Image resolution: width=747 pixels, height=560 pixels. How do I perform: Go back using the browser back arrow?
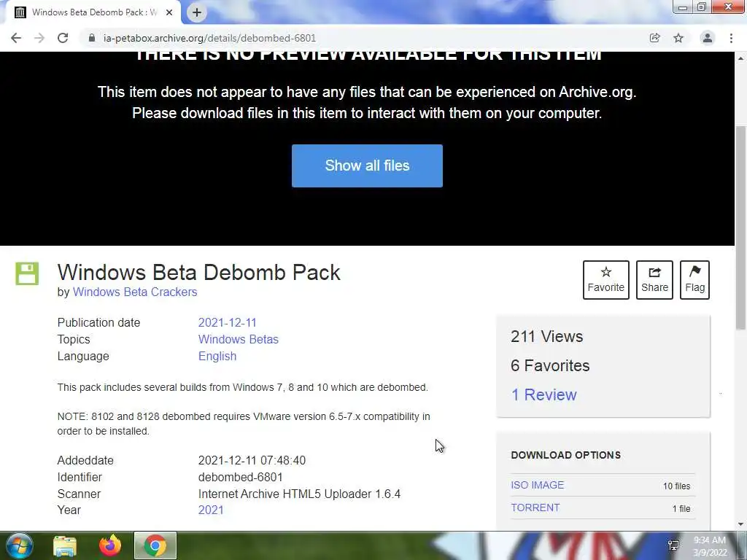click(16, 38)
